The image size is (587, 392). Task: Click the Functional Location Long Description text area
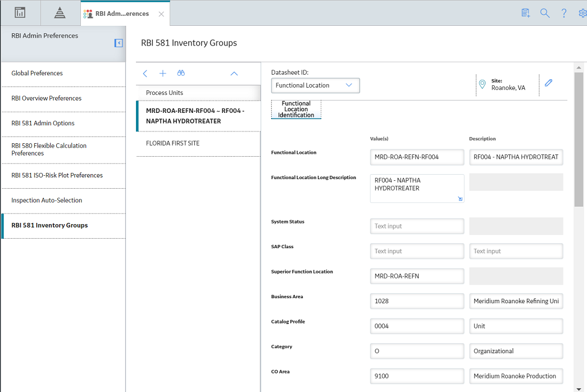point(417,188)
